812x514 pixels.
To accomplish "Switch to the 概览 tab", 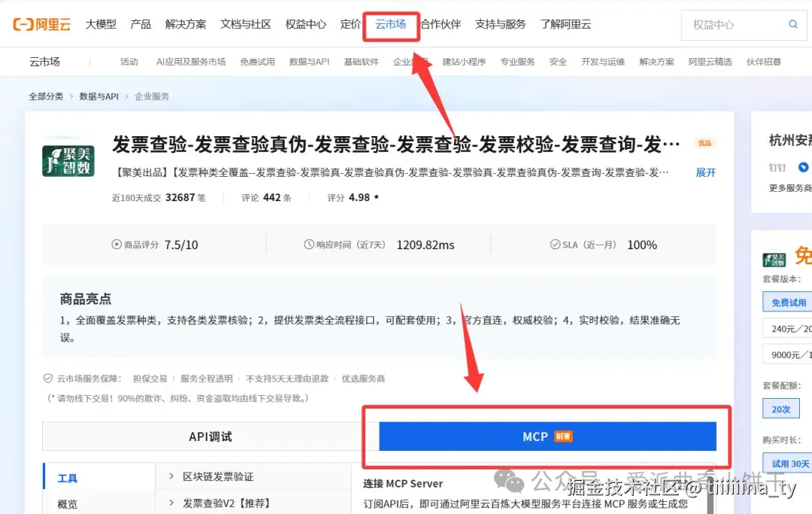I will coord(67,503).
